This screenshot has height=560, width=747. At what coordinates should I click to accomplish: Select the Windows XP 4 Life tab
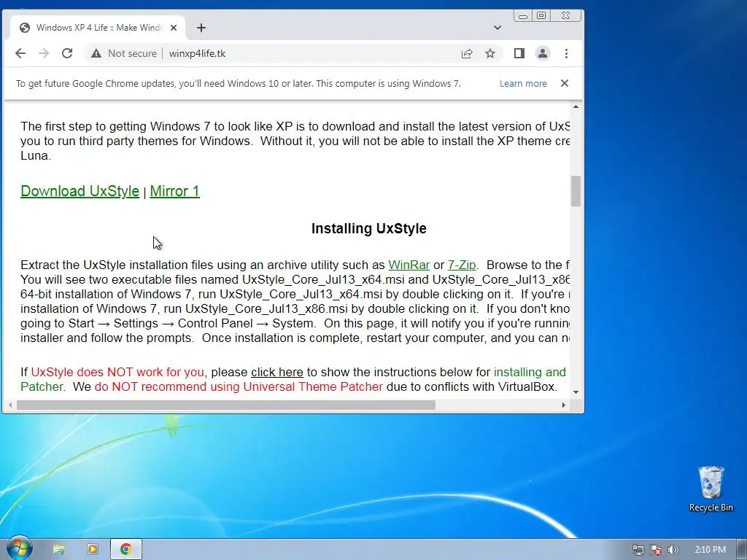(98, 28)
